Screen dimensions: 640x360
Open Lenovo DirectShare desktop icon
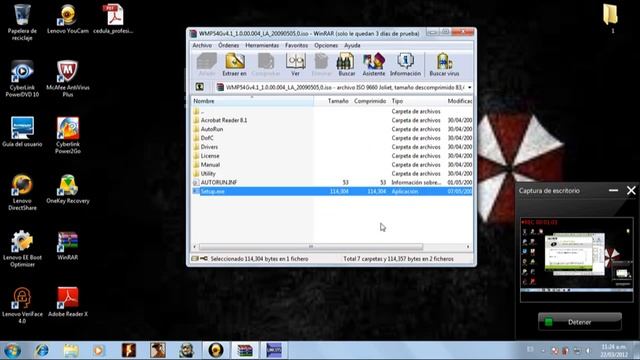(22, 192)
